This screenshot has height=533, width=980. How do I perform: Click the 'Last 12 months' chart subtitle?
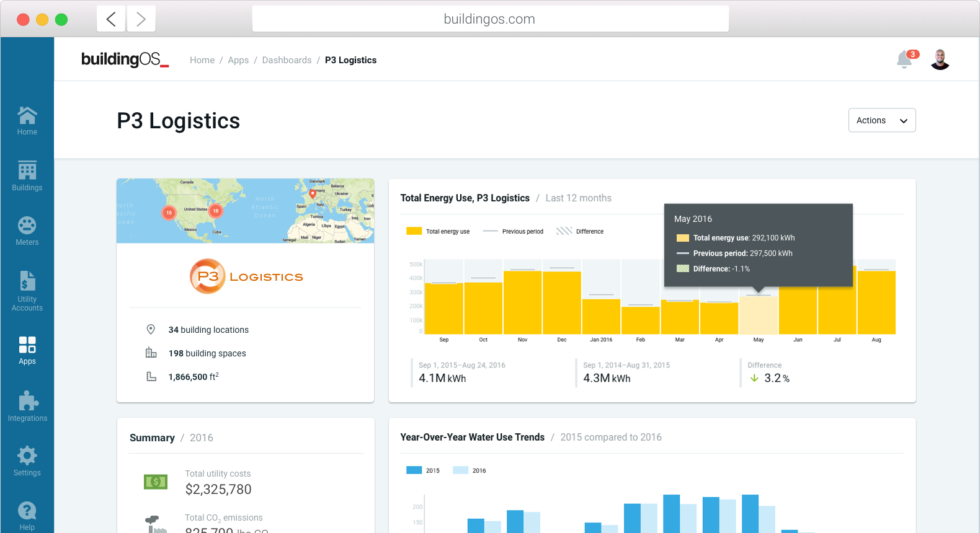pos(579,198)
